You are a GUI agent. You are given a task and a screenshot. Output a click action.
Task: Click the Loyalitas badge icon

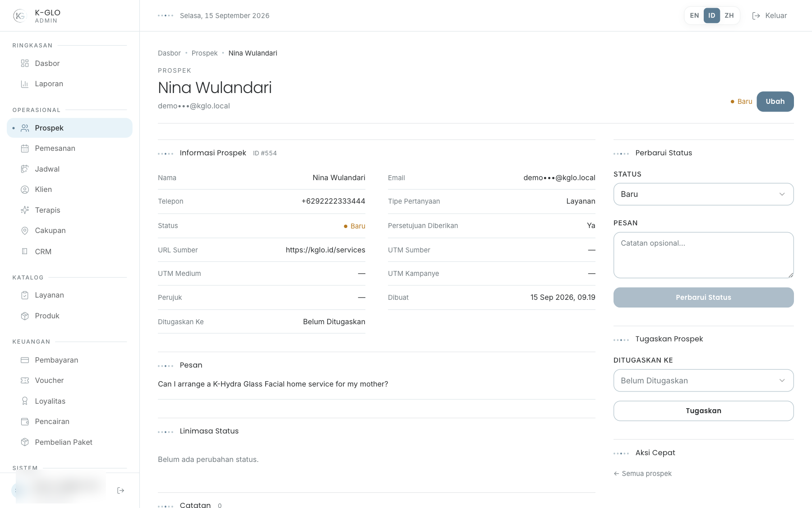pyautogui.click(x=25, y=401)
